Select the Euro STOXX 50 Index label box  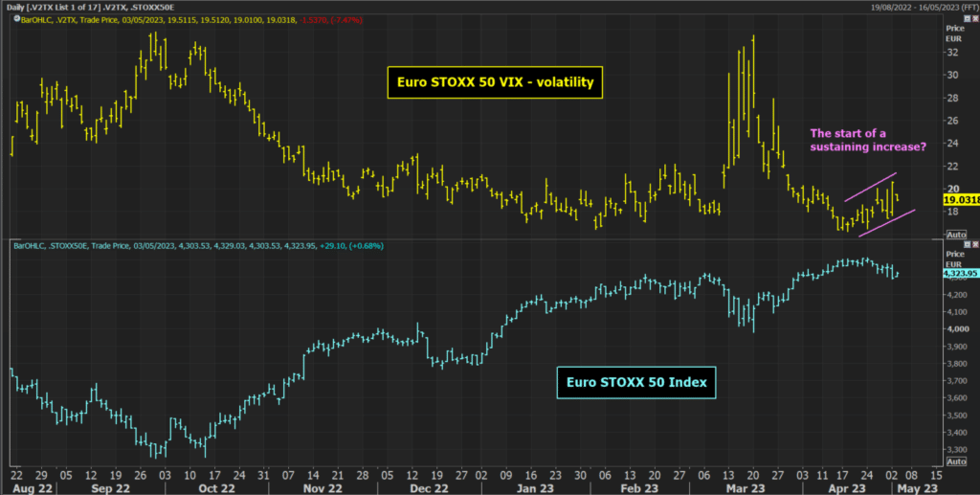point(636,383)
